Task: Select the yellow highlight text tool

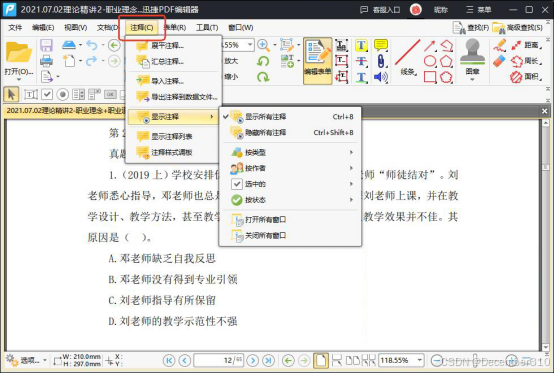Action: [361, 45]
